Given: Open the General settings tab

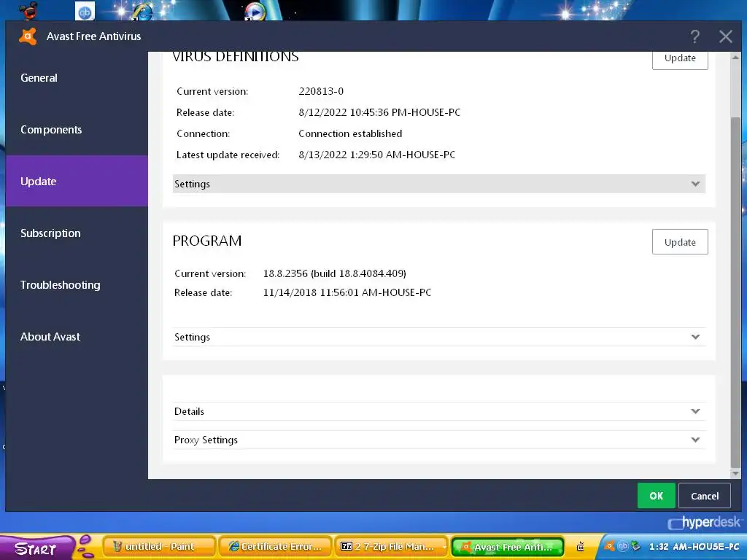Looking at the screenshot, I should point(77,77).
